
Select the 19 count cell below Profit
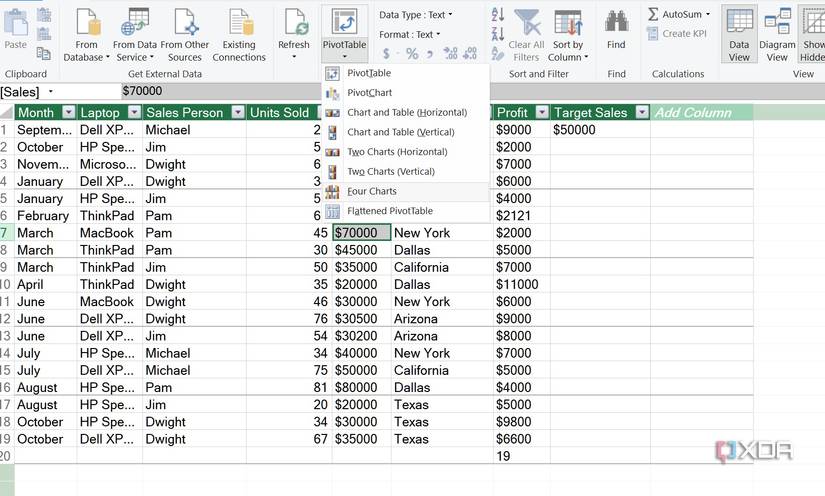[521, 456]
